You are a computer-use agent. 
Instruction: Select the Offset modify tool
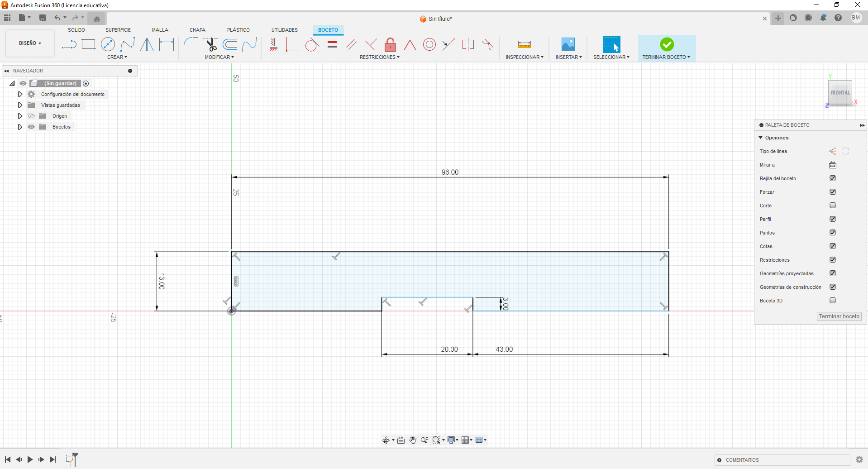tap(230, 44)
